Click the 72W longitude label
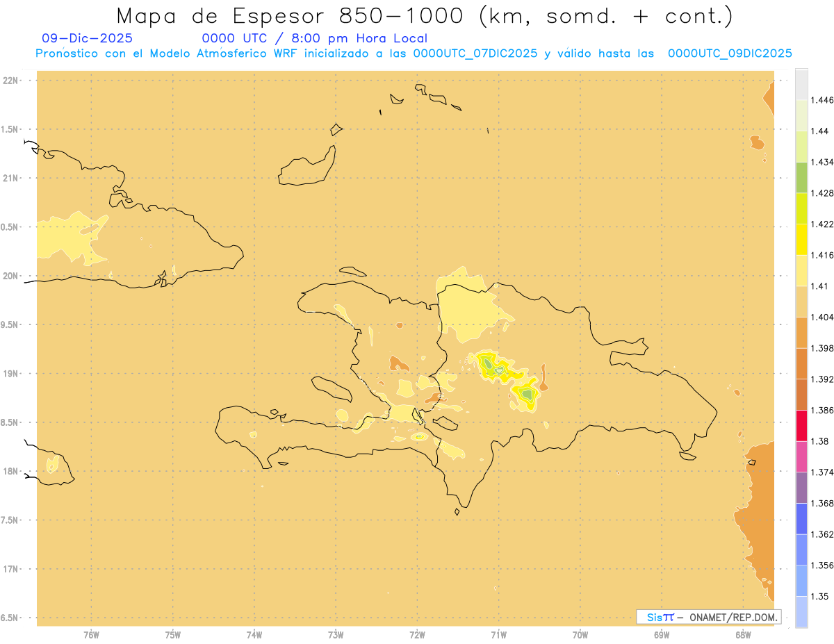 pos(417,634)
